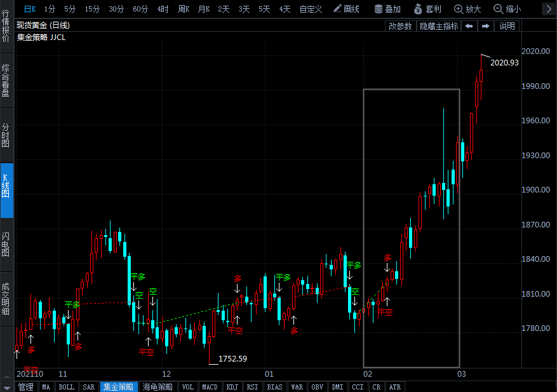This screenshot has height=392, width=557.
Task: Choose the 5天 period
Action: click(x=264, y=9)
